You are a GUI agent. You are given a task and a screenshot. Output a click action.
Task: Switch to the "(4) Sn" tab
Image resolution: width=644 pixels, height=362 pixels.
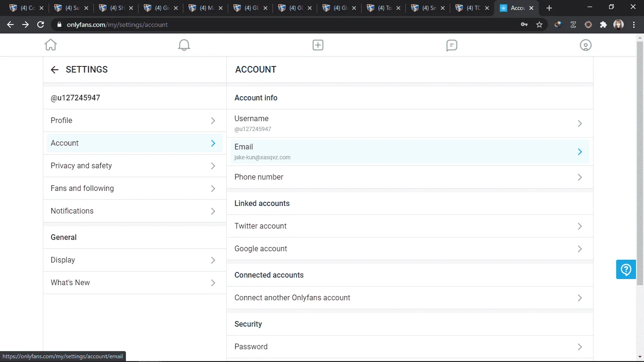[x=429, y=8]
